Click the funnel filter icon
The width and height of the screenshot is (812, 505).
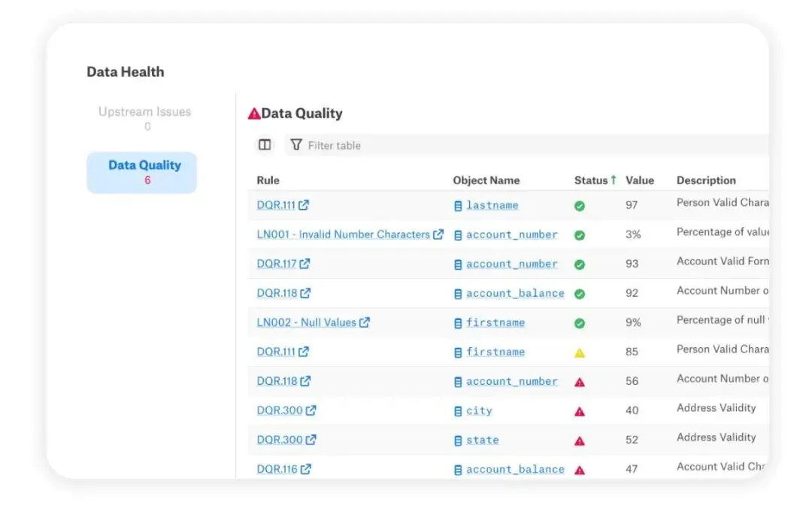(296, 145)
